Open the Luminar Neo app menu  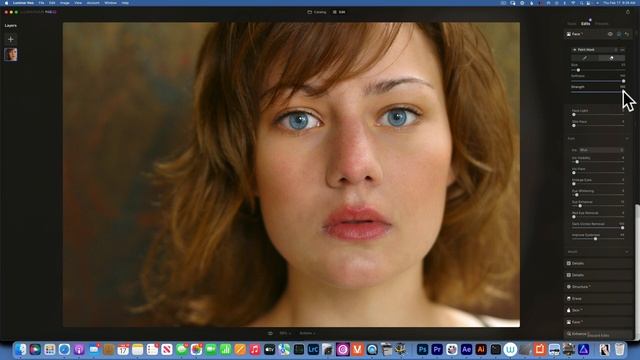point(23,3)
